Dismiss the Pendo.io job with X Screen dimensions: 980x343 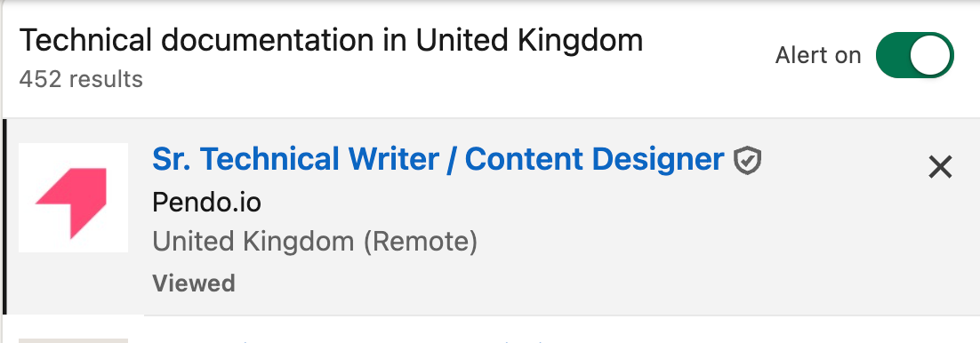click(940, 167)
